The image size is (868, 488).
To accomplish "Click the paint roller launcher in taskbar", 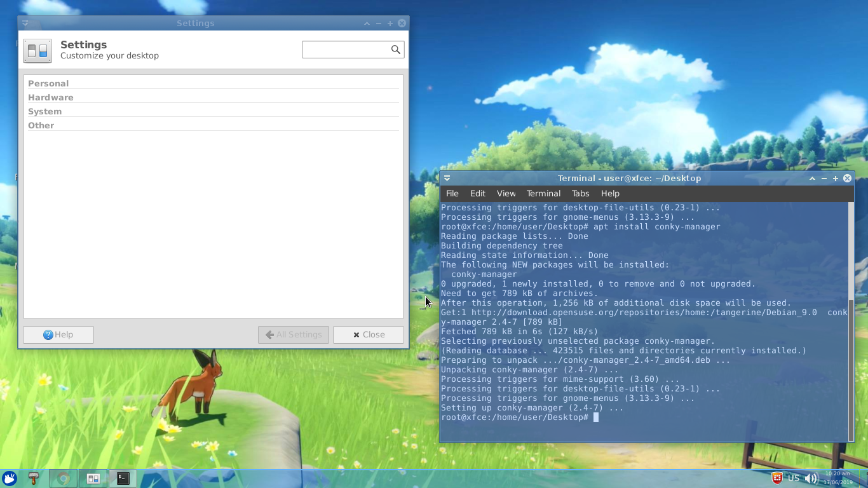I will (34, 478).
